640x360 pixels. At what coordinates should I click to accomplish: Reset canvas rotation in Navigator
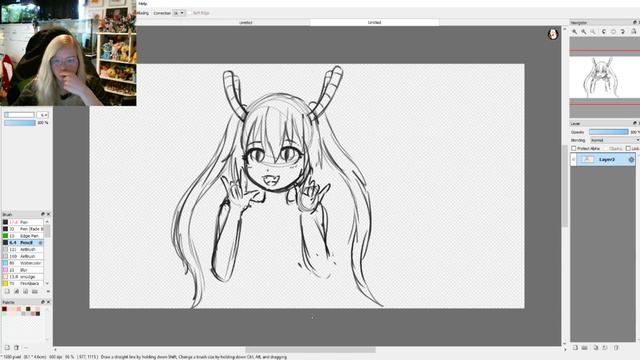click(613, 31)
